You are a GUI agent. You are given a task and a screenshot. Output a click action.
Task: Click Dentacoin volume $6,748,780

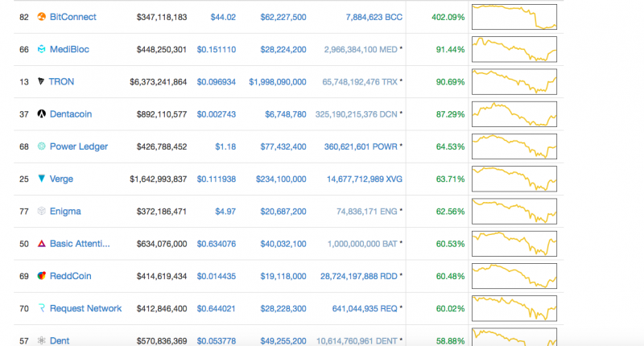pyautogui.click(x=286, y=114)
